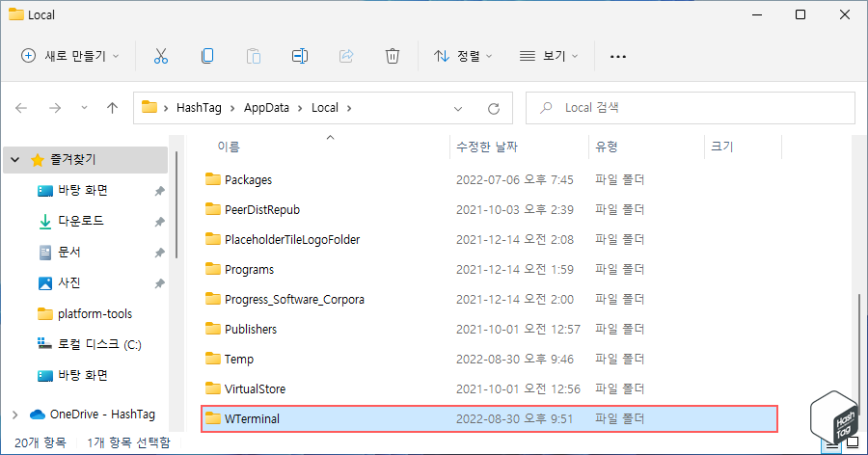Select the Programs folder row
868x455 pixels.
click(x=489, y=269)
